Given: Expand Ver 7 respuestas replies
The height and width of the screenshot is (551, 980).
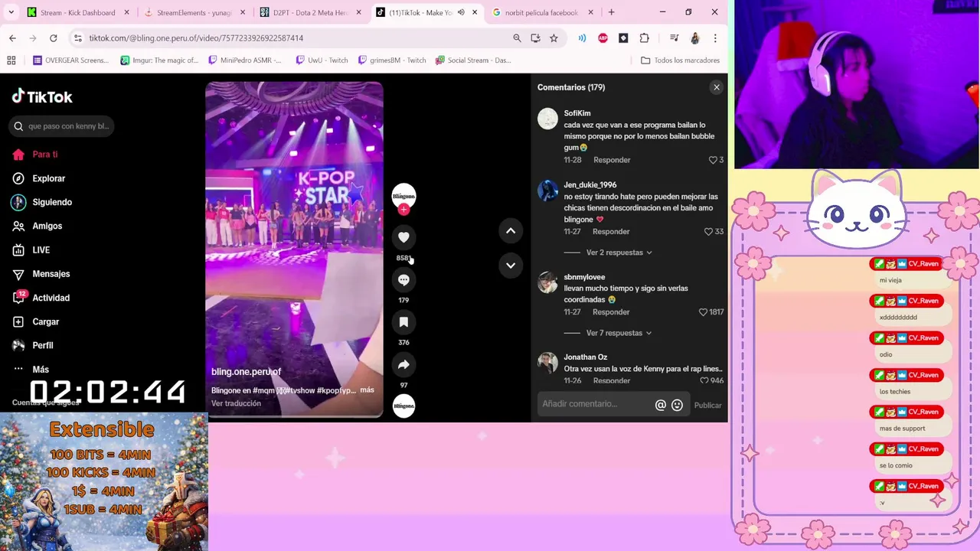Looking at the screenshot, I should (x=619, y=333).
